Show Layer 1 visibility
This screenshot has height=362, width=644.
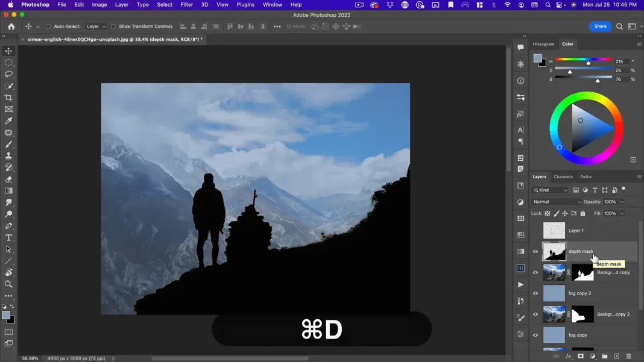535,231
